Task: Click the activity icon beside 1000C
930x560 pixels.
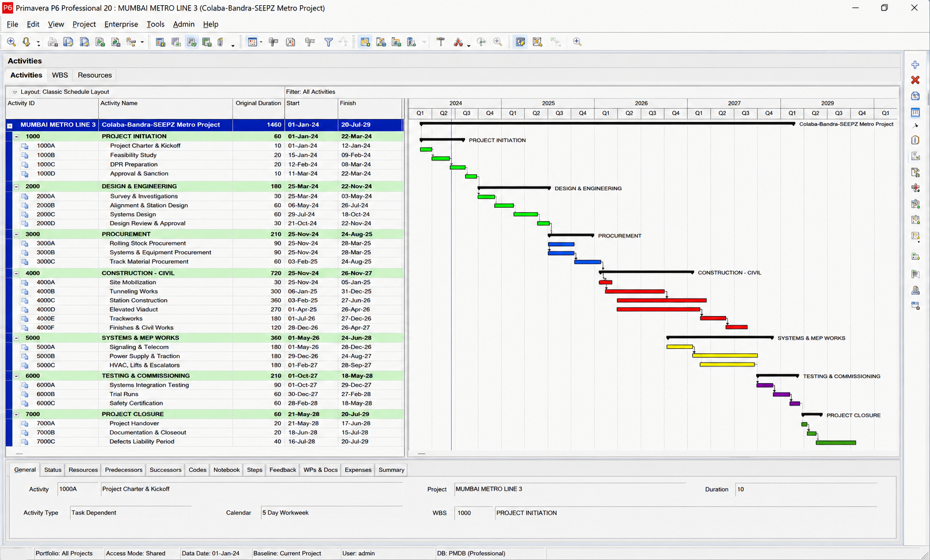Action: coord(25,165)
